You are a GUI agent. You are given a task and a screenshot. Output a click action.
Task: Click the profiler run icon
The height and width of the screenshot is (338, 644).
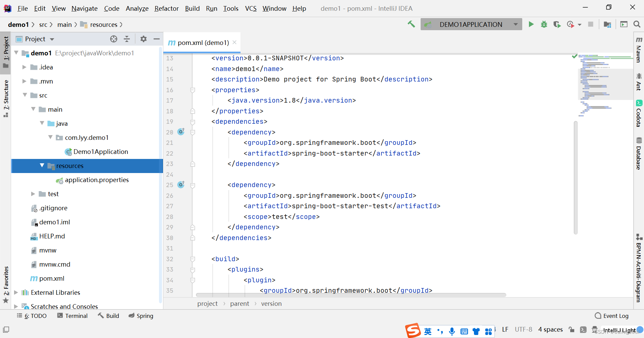click(x=570, y=24)
